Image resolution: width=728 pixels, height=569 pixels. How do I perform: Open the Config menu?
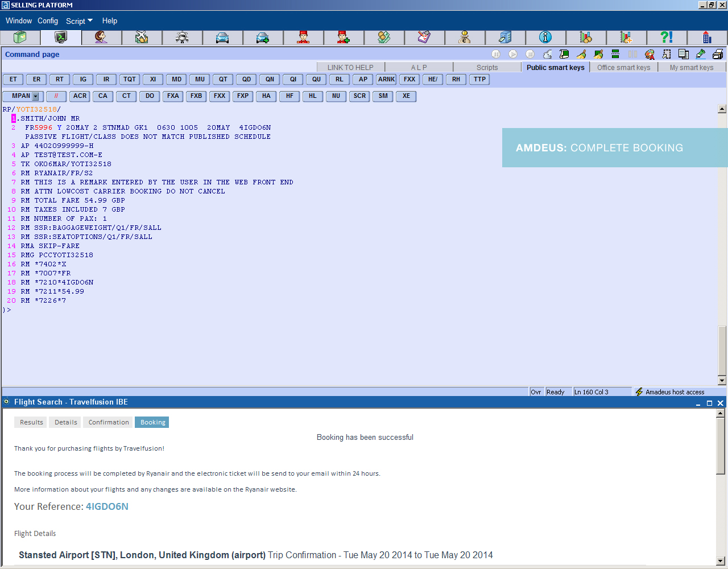tap(48, 20)
